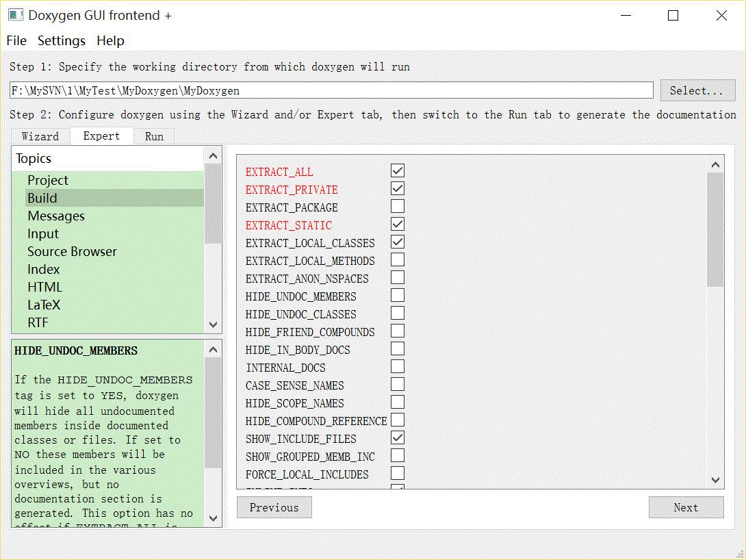This screenshot has height=560, width=746.
Task: Click Topics list scroll up arrow
Action: point(213,155)
